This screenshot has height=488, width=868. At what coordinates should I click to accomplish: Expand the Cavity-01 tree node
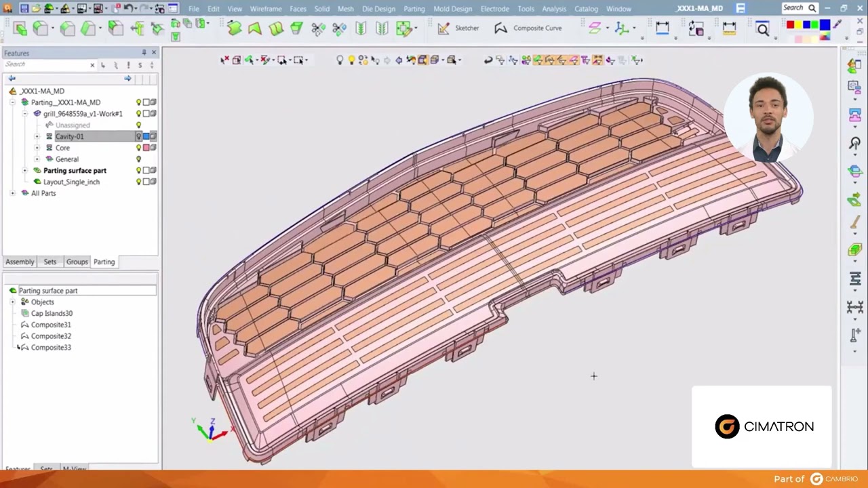[x=37, y=136]
